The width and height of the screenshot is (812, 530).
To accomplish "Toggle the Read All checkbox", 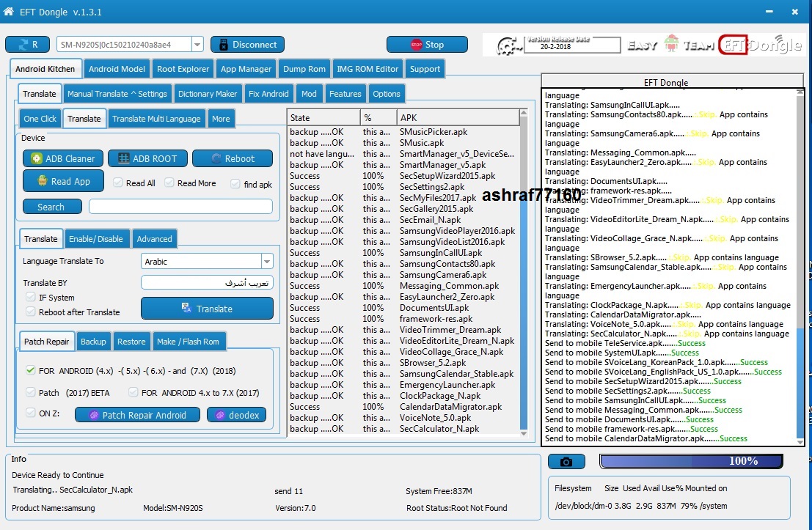I will (118, 183).
